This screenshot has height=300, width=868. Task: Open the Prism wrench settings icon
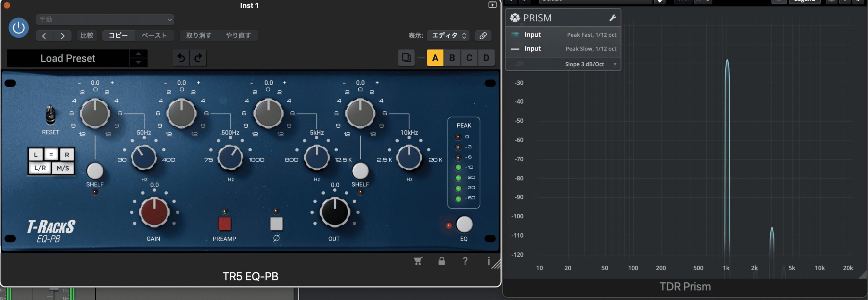[x=612, y=18]
